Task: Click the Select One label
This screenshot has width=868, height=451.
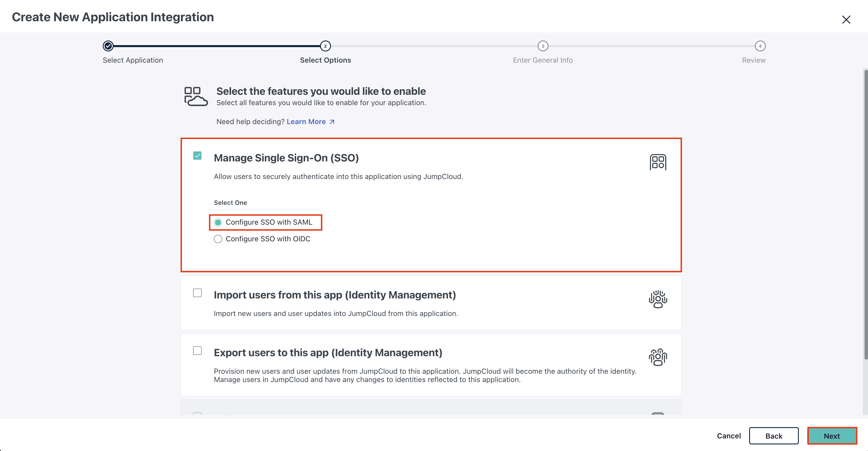Action: coord(230,203)
